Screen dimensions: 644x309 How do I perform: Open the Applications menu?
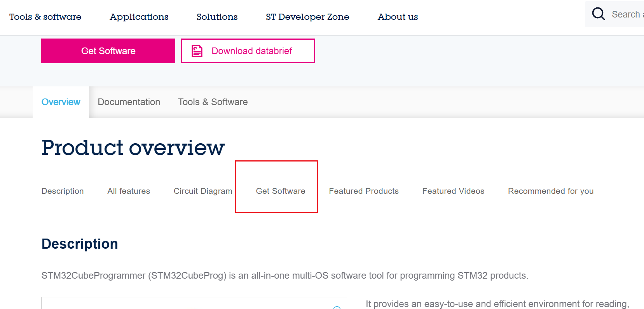click(x=139, y=17)
